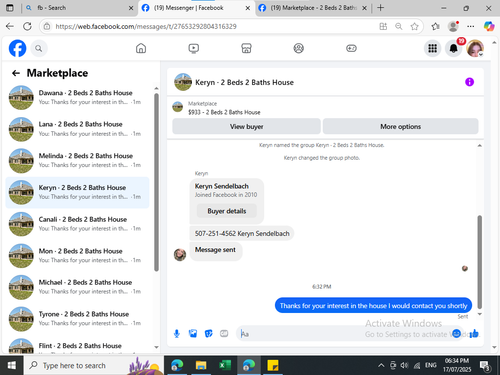
Task: Open Mon - 2 Beds 2 Baths House chat
Action: pyautogui.click(x=77, y=256)
